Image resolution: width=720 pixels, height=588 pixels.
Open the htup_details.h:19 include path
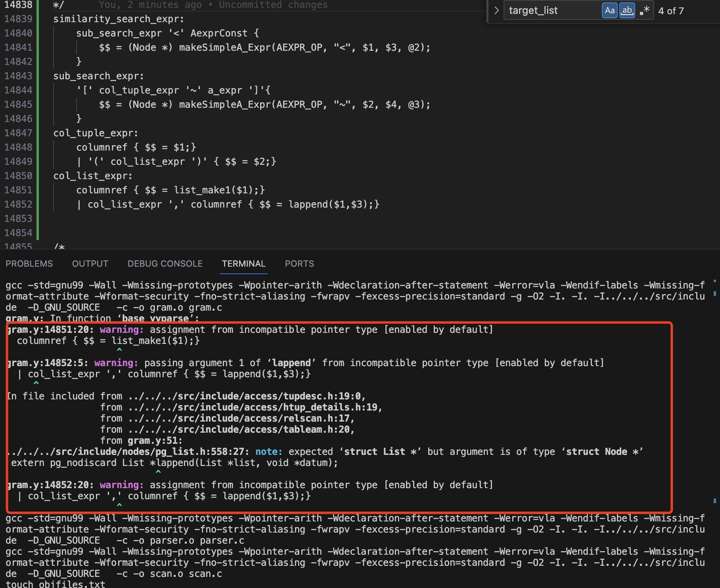coord(254,407)
